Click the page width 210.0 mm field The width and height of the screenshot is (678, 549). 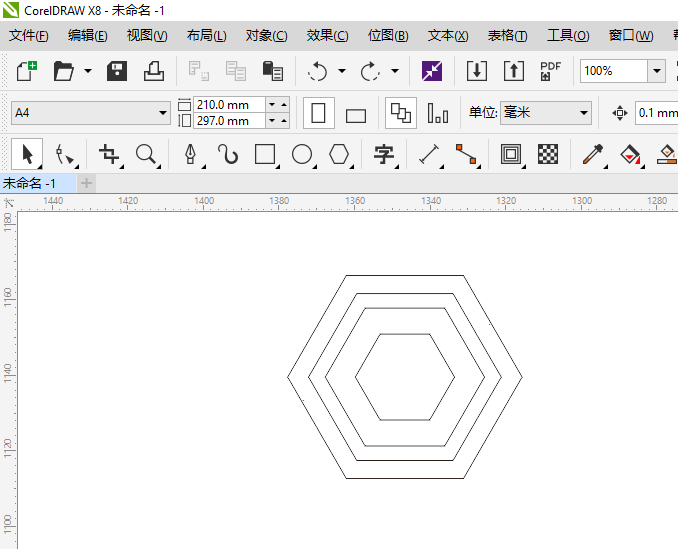229,104
